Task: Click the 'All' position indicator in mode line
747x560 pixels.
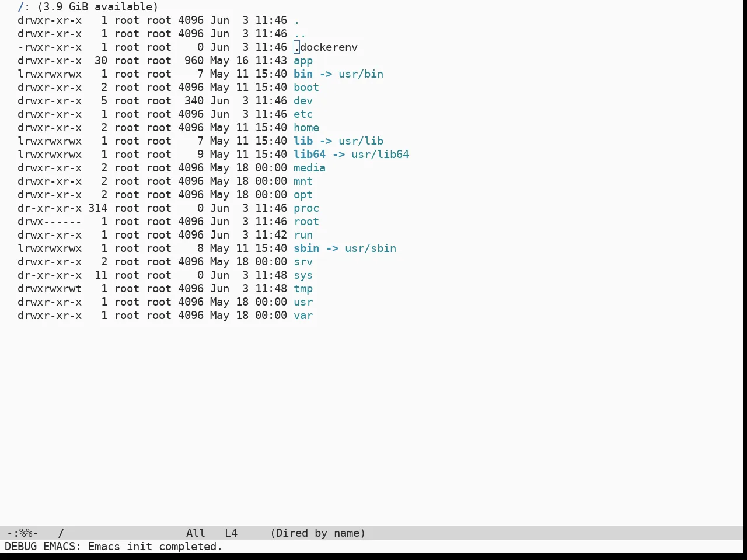Action: (196, 533)
